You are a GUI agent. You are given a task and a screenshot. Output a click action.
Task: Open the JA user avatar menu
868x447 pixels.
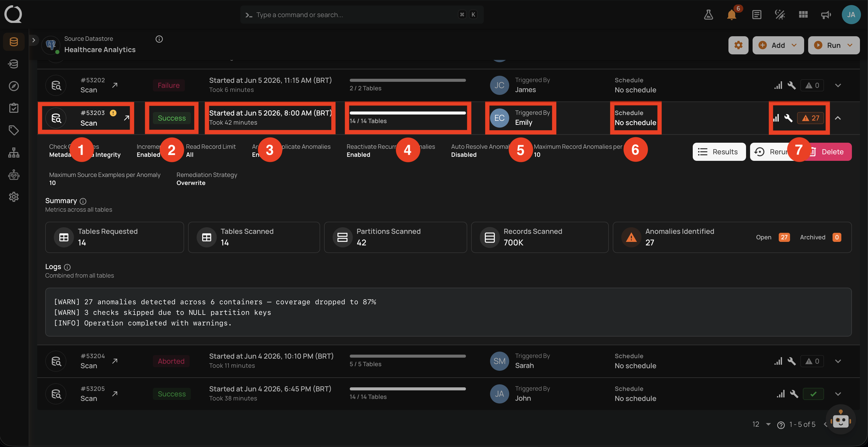[x=851, y=15]
